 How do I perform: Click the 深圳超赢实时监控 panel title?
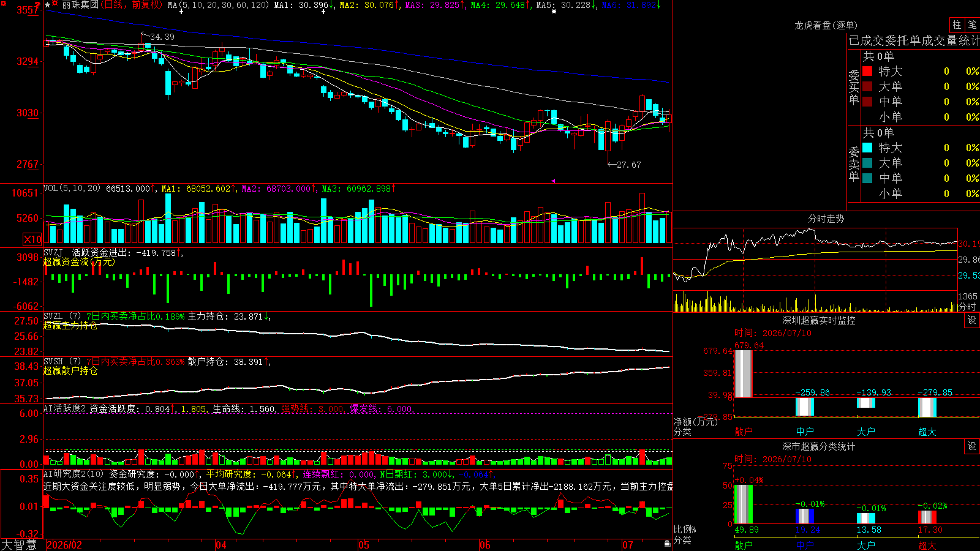coord(819,320)
